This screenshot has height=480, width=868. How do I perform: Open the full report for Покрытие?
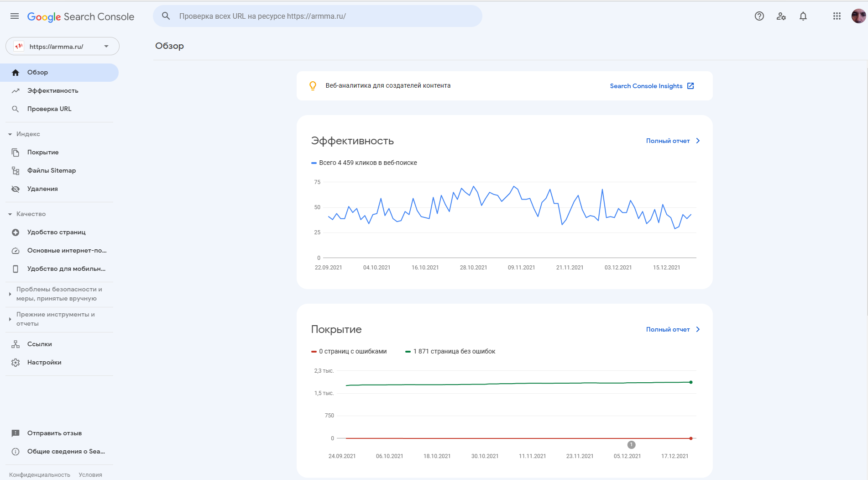672,330
